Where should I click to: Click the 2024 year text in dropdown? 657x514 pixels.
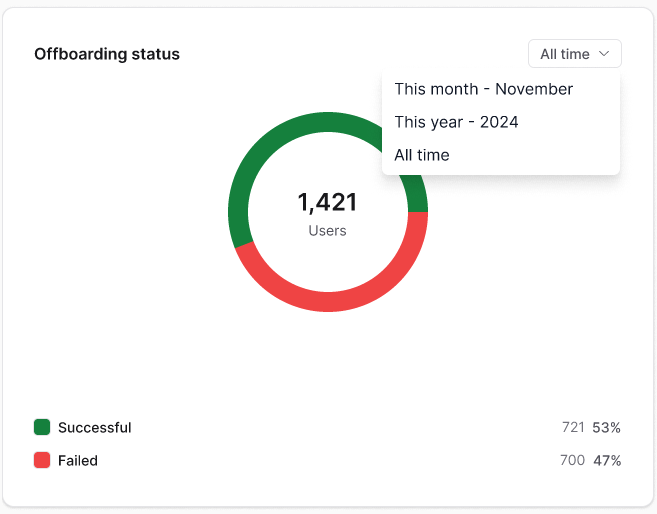[x=499, y=122]
